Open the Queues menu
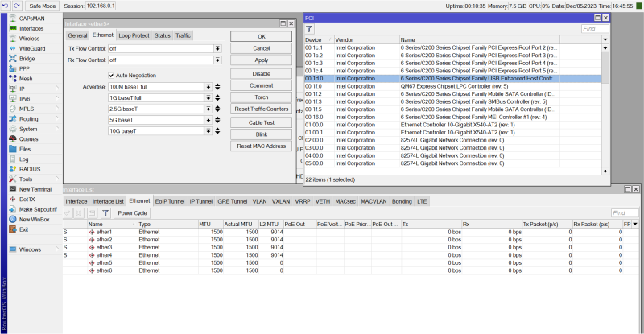The width and height of the screenshot is (644, 334). click(x=28, y=139)
